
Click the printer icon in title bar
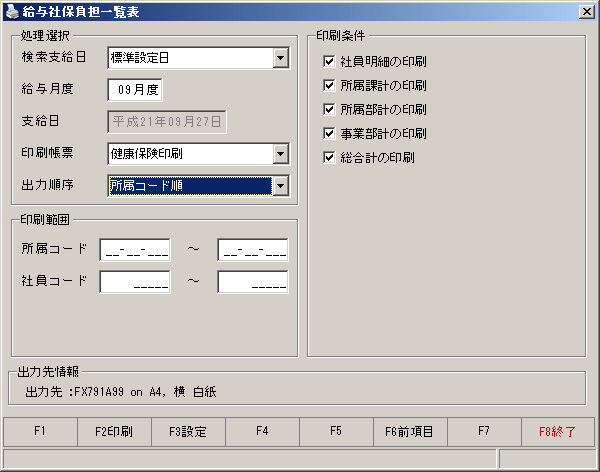(12, 11)
